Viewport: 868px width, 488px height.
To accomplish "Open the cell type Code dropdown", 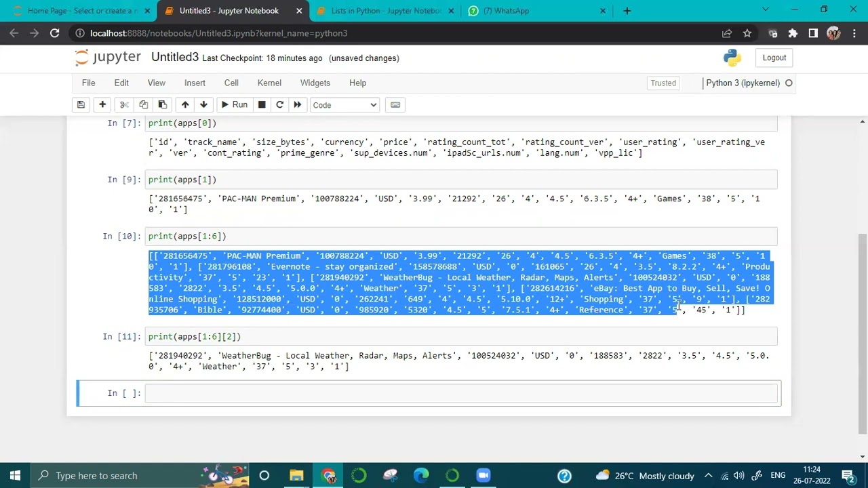I will click(x=344, y=105).
